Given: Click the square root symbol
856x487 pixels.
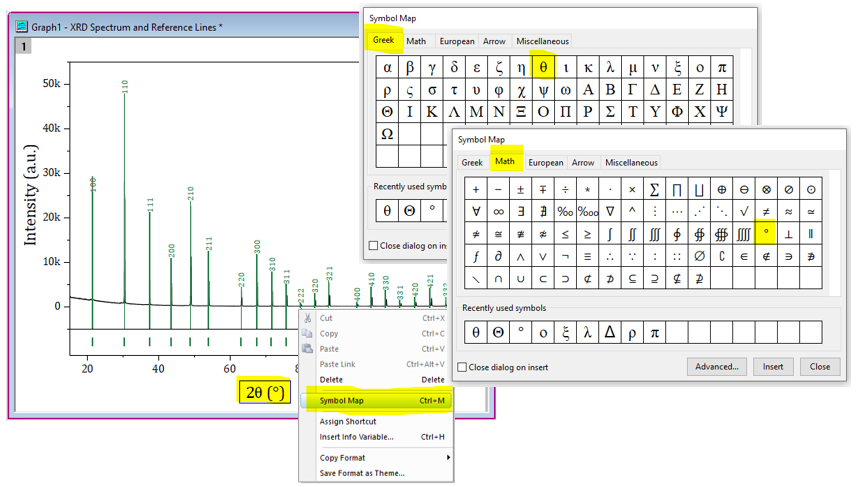Looking at the screenshot, I should click(744, 212).
